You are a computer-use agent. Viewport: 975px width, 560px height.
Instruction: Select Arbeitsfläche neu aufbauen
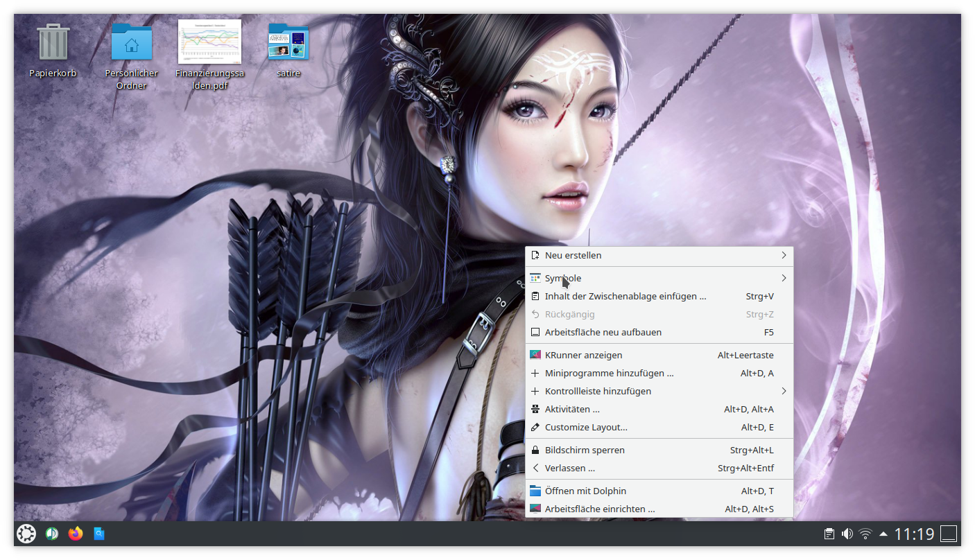[x=659, y=332]
